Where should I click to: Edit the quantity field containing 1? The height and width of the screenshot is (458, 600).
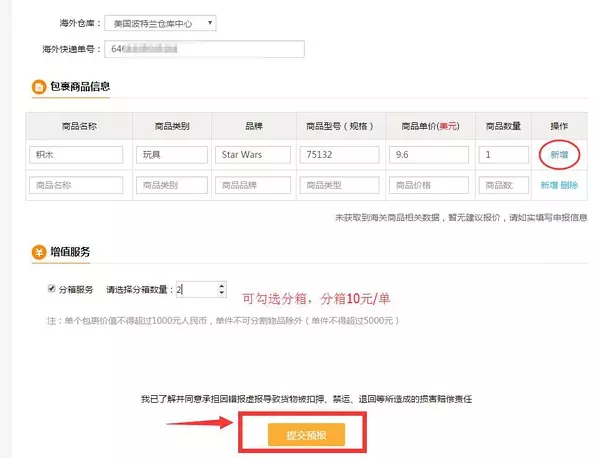click(504, 155)
